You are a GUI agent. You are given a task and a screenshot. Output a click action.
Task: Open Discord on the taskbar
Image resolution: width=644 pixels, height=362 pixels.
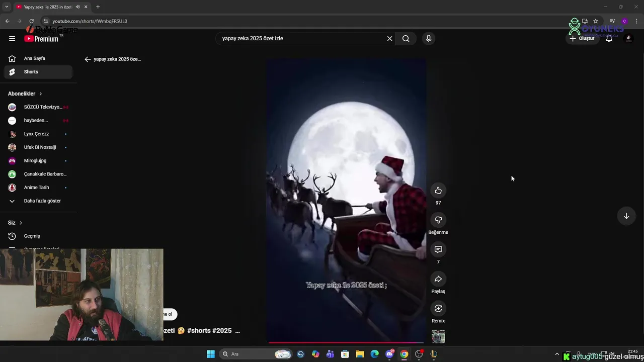click(x=389, y=354)
